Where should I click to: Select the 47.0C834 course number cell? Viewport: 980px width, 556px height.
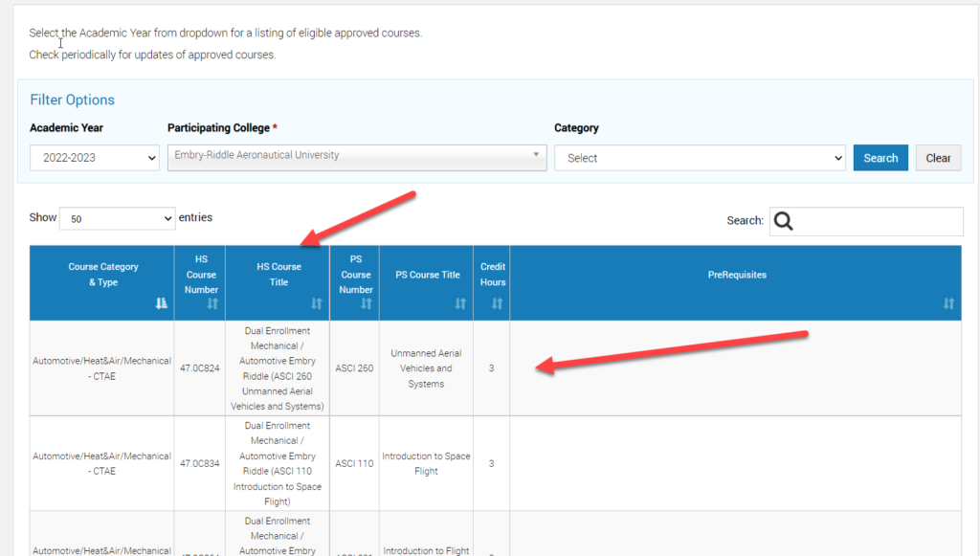pos(200,463)
